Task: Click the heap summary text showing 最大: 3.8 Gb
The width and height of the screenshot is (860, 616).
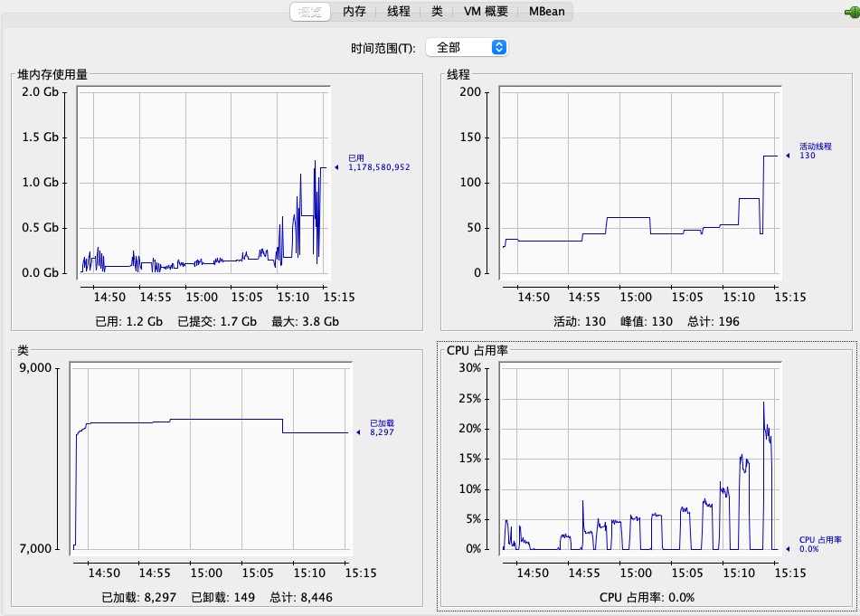Action: [305, 321]
